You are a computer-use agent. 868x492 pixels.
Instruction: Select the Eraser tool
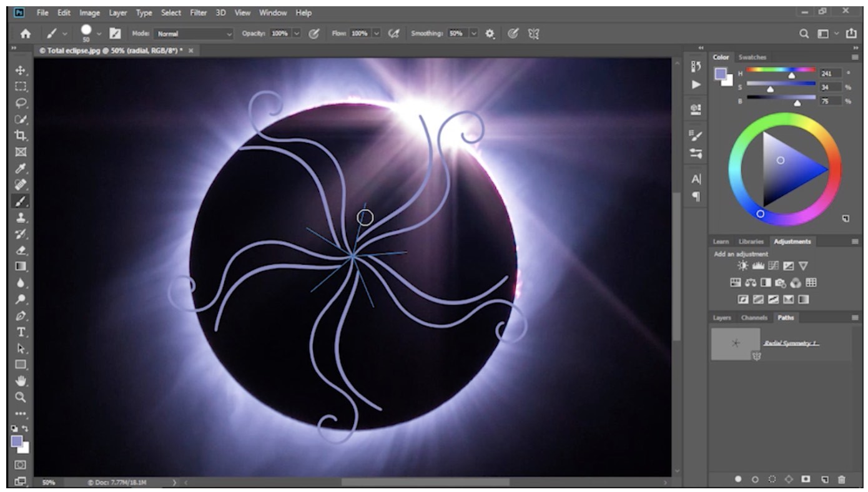point(21,250)
